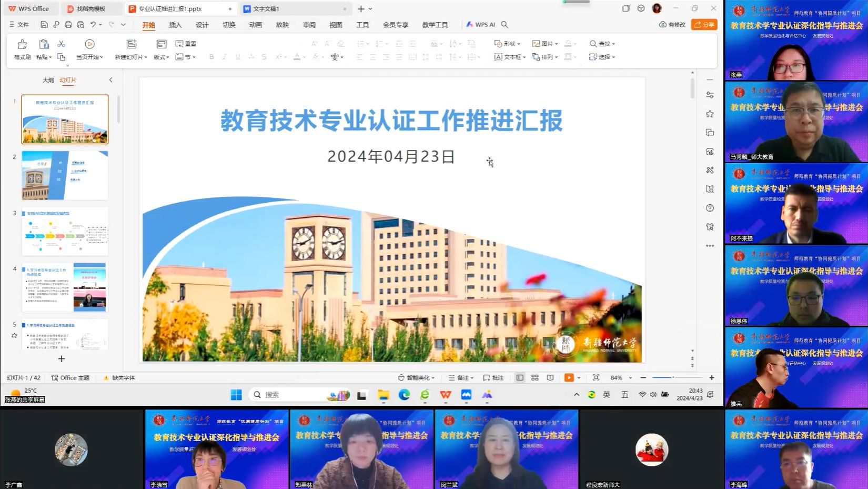Image resolution: width=868 pixels, height=489 pixels.
Task: Click the Save icon in quick toolbar
Action: tap(44, 25)
